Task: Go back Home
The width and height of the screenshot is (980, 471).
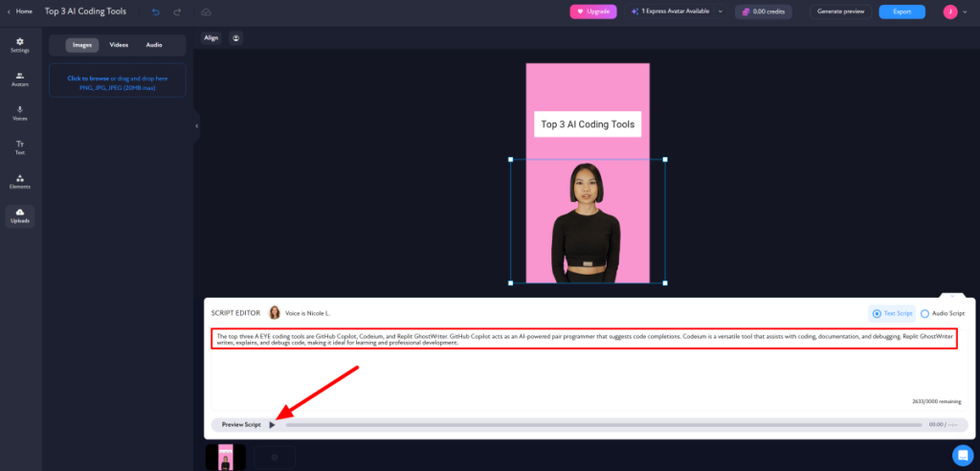Action: point(20,11)
